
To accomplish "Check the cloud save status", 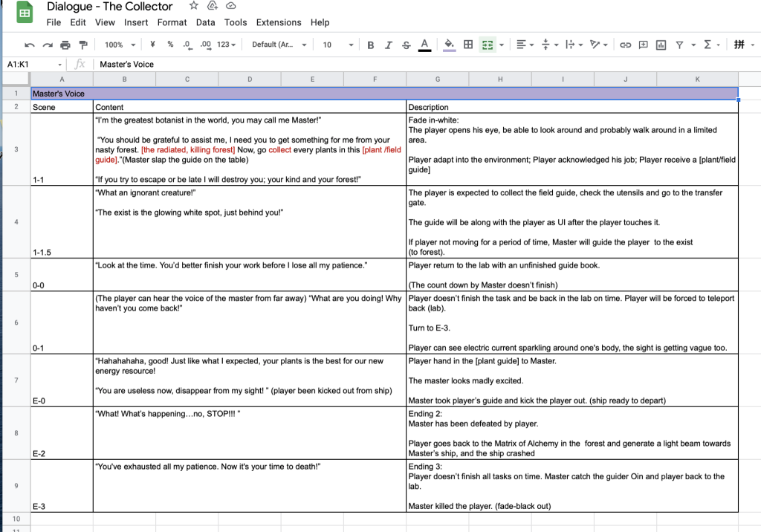I will (231, 6).
